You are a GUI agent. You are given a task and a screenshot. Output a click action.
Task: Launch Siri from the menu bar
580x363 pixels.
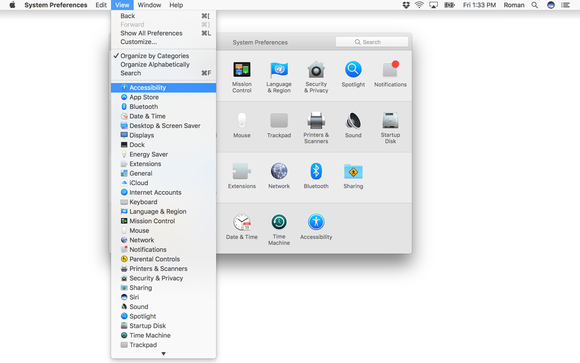(551, 5)
